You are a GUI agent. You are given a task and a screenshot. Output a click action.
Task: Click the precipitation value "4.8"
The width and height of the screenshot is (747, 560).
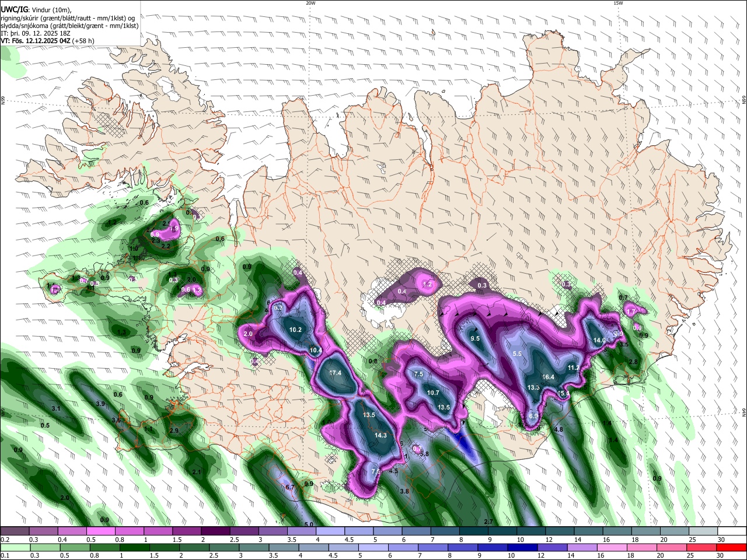coord(558,429)
